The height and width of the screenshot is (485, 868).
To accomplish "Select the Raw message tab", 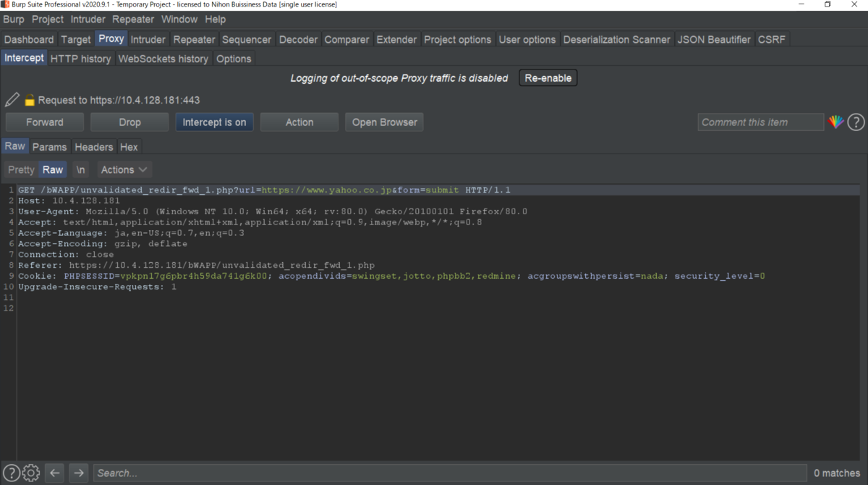I will click(15, 146).
